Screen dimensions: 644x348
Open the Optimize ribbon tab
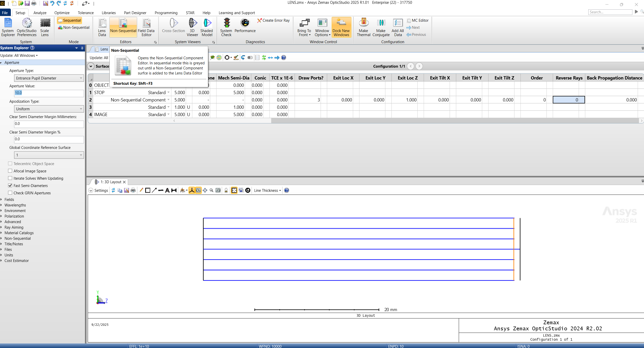[62, 13]
